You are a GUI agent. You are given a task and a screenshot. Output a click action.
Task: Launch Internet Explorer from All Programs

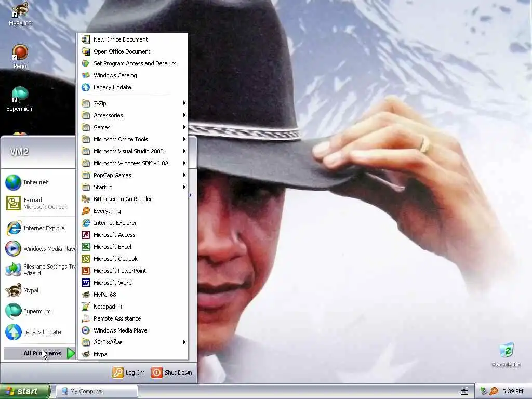pos(134,223)
